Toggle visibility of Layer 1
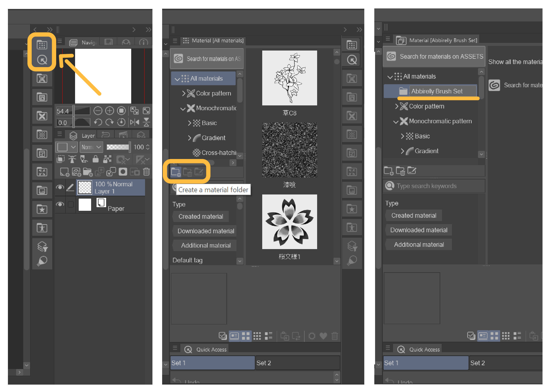Viewport: 551px width, 392px height. click(60, 187)
